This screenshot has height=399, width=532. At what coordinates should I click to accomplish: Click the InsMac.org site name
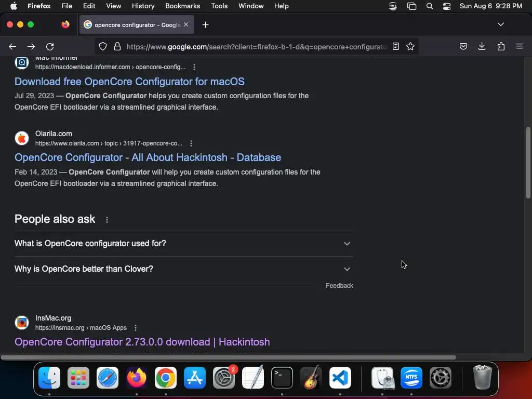[54, 318]
